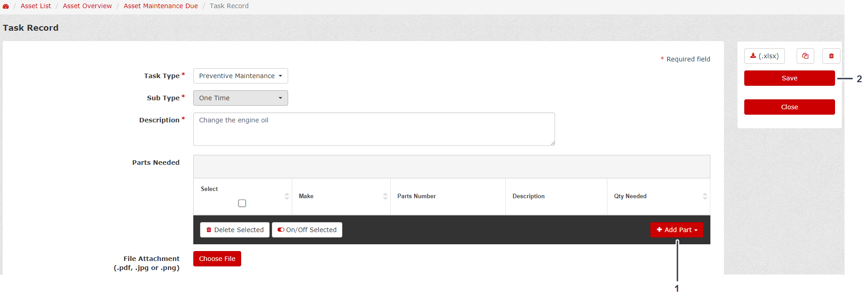868x298 pixels.
Task: Sort the Make column using arrows
Action: tap(385, 196)
